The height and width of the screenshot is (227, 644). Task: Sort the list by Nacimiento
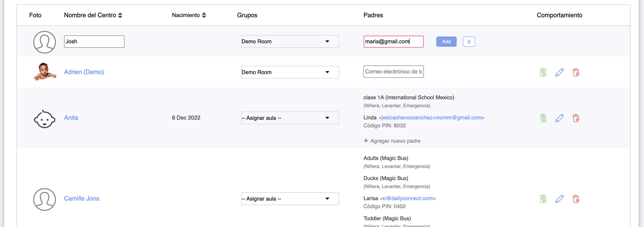tap(204, 15)
